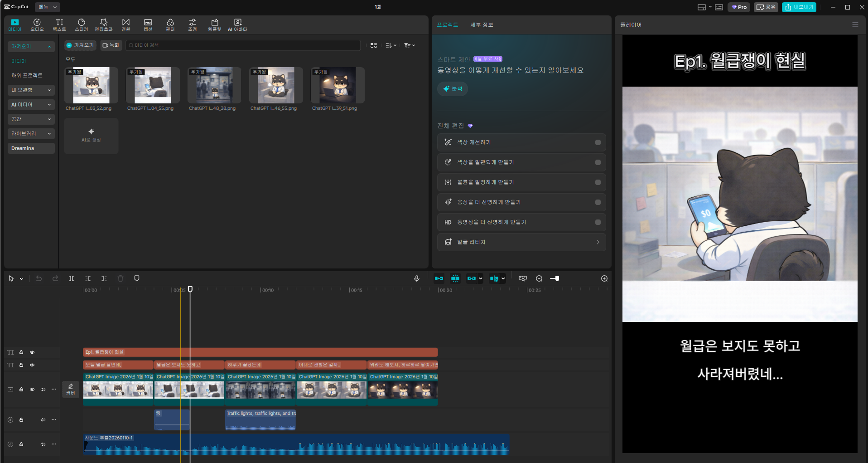Click the timeline playhead marker
This screenshot has width=868, height=463.
point(190,289)
